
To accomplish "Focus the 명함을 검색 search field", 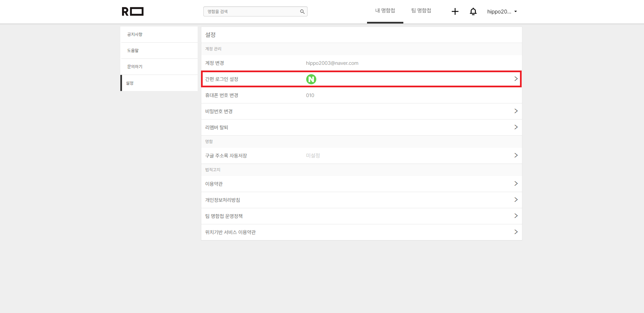I will 255,11.
